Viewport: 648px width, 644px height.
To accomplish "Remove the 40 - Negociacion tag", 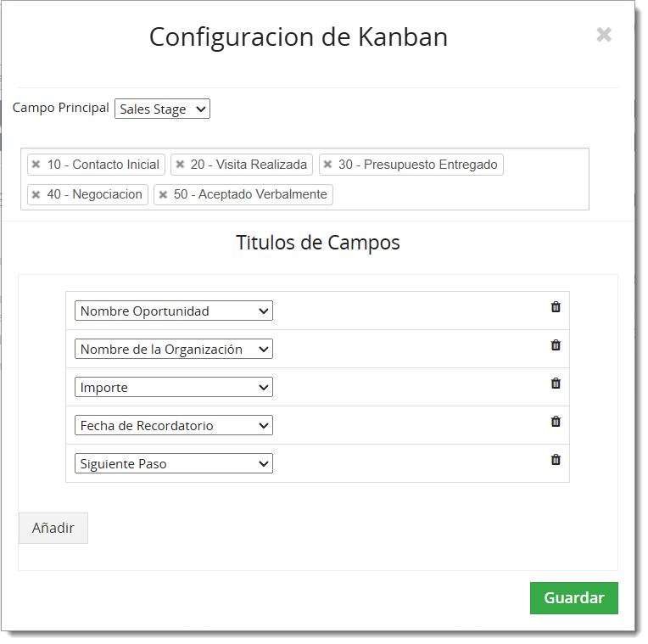I will tap(36, 194).
